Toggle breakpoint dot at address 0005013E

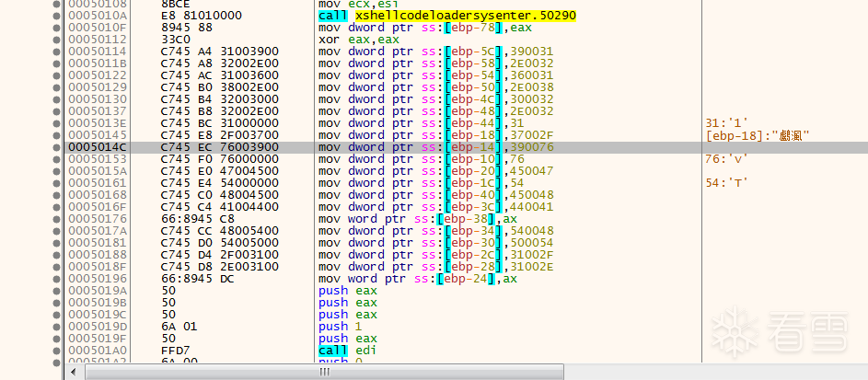pyautogui.click(x=56, y=123)
